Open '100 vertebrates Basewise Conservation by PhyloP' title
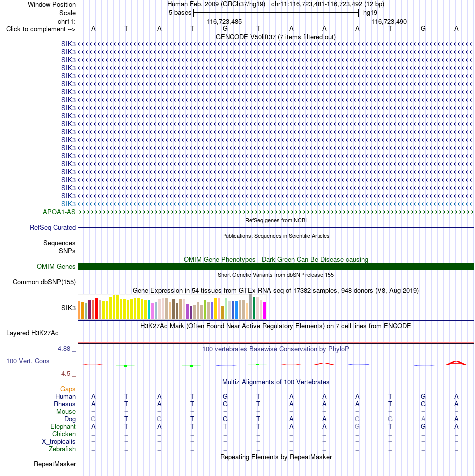This screenshot has height=476, width=475. click(275, 349)
